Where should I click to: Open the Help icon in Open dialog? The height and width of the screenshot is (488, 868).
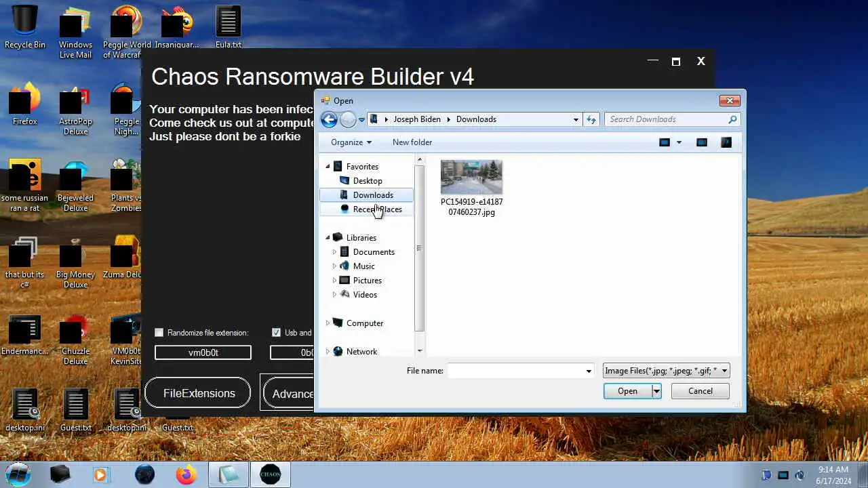[x=726, y=142]
